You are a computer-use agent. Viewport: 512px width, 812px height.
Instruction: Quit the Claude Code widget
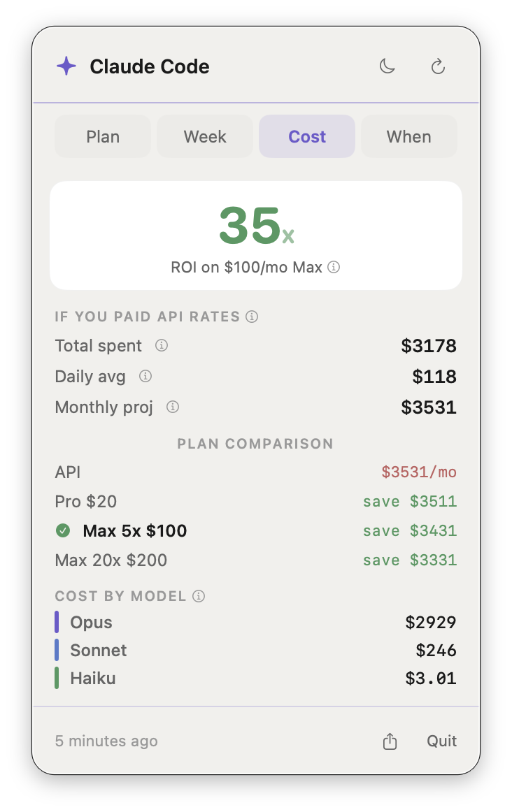[441, 741]
